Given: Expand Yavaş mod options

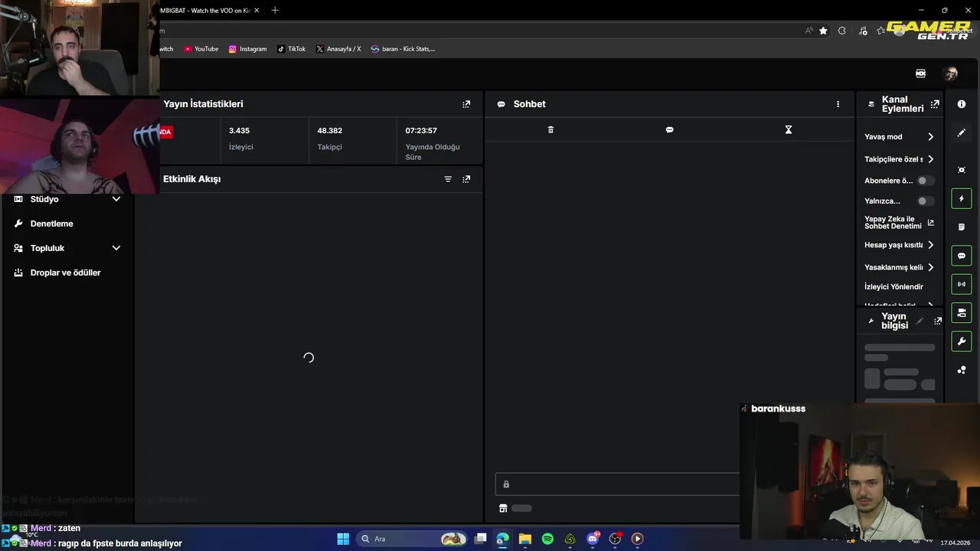Looking at the screenshot, I should pos(900,137).
